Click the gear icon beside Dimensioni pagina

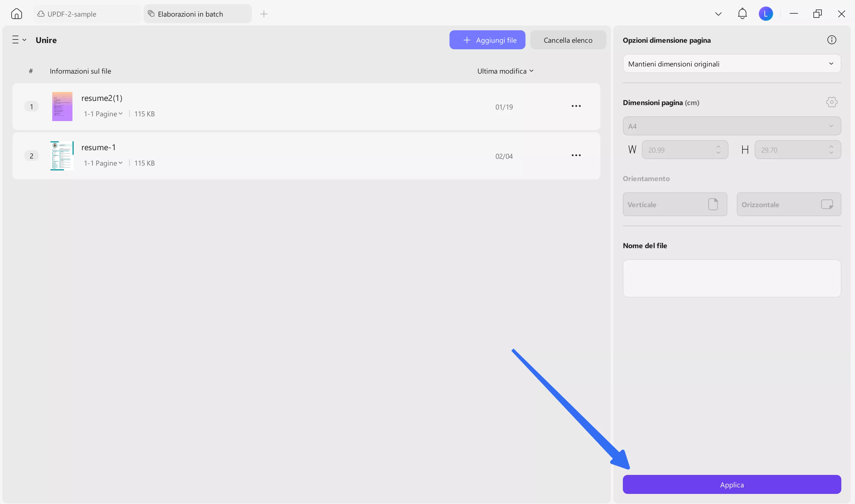pyautogui.click(x=832, y=102)
